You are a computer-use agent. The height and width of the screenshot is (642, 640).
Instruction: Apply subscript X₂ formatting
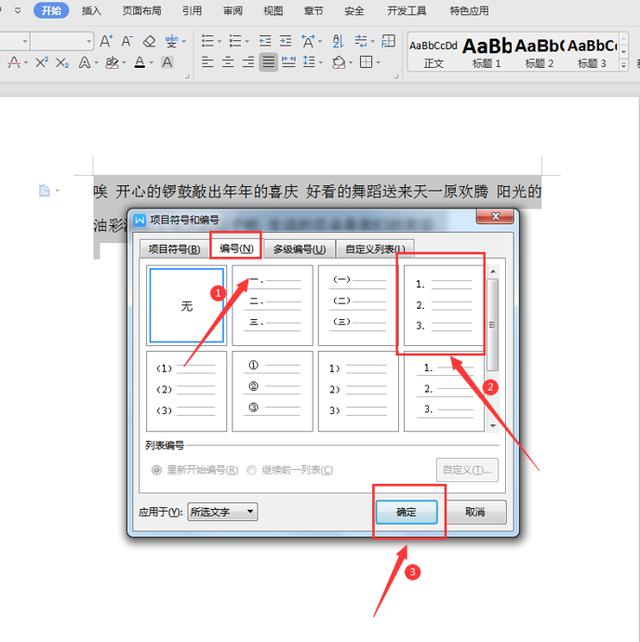point(62,63)
